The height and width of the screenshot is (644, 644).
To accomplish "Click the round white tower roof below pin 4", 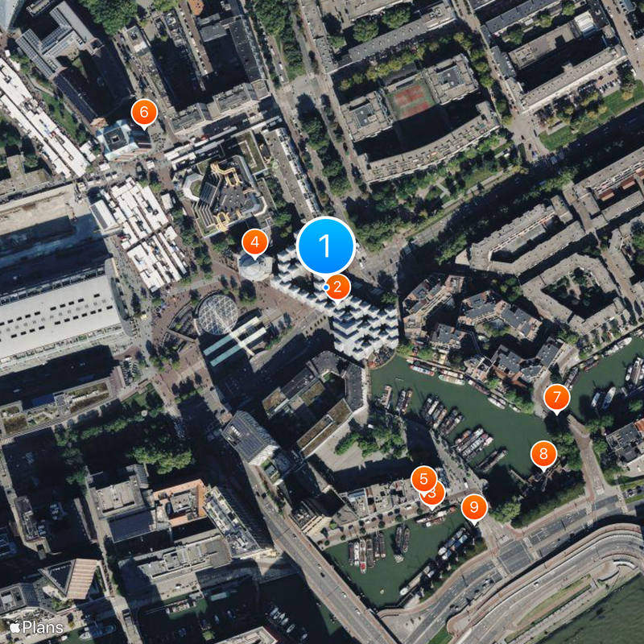I will click(255, 267).
